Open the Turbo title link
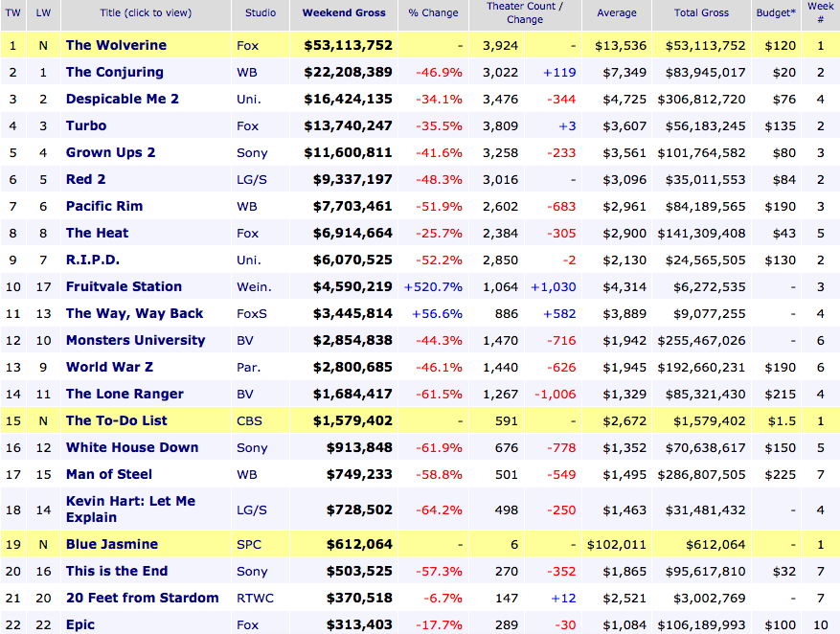The height and width of the screenshot is (634, 840). 86,125
